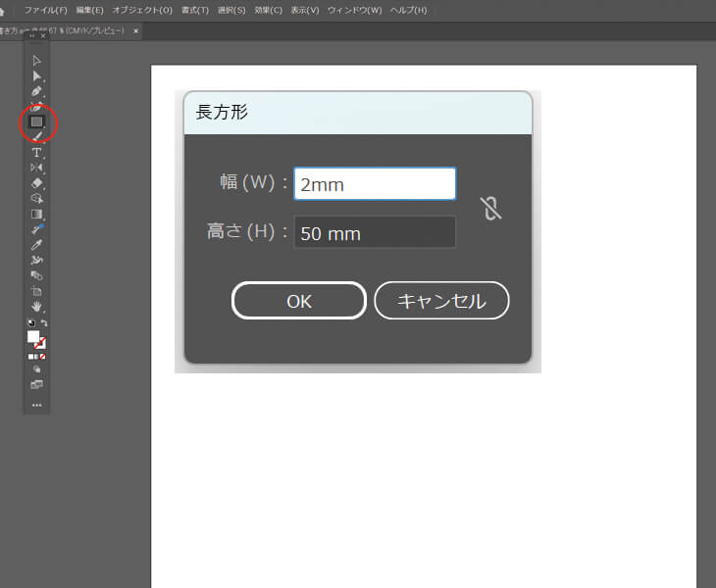Click OK in the 長方形 dialog
Image resolution: width=716 pixels, height=588 pixels.
pyautogui.click(x=299, y=301)
